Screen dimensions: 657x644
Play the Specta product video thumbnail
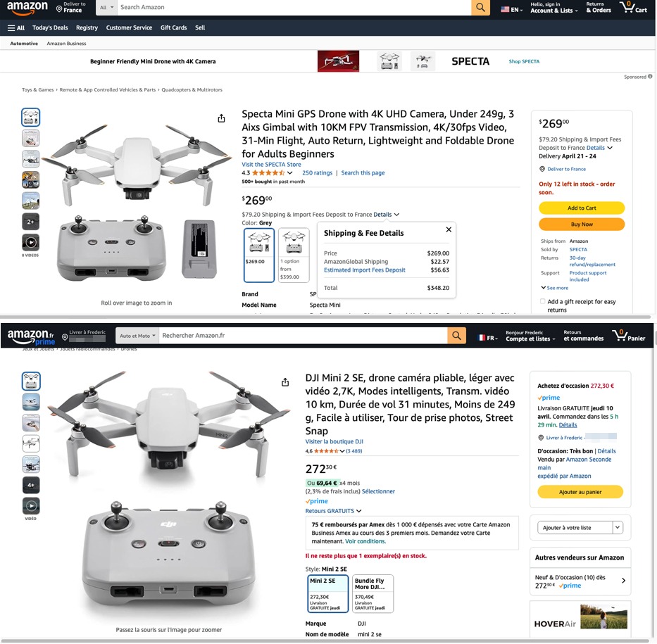(30, 242)
